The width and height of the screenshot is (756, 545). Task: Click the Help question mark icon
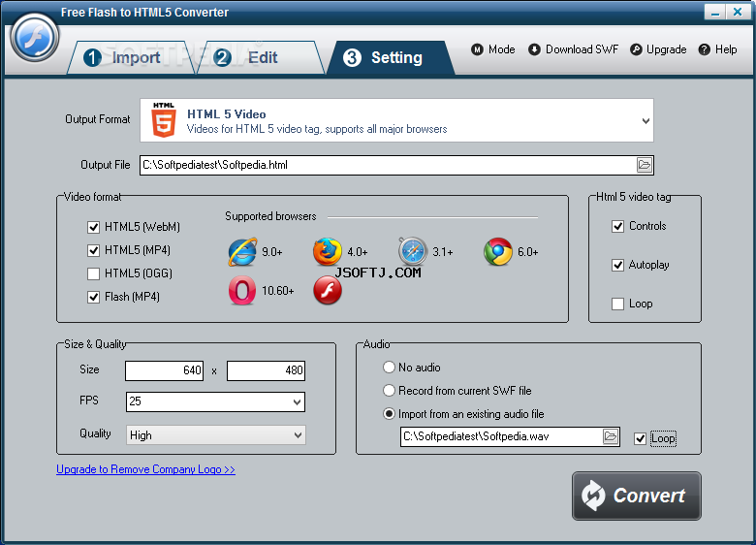coord(705,49)
